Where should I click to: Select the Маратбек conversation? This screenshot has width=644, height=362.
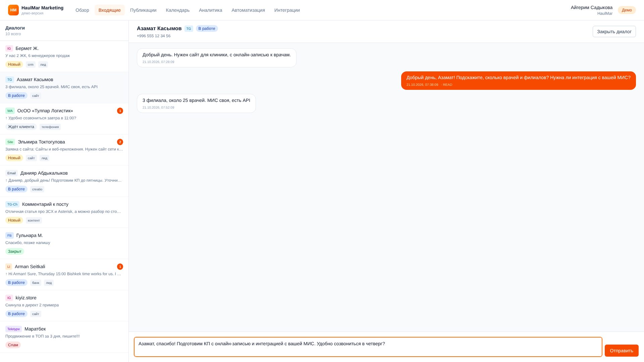click(x=64, y=337)
